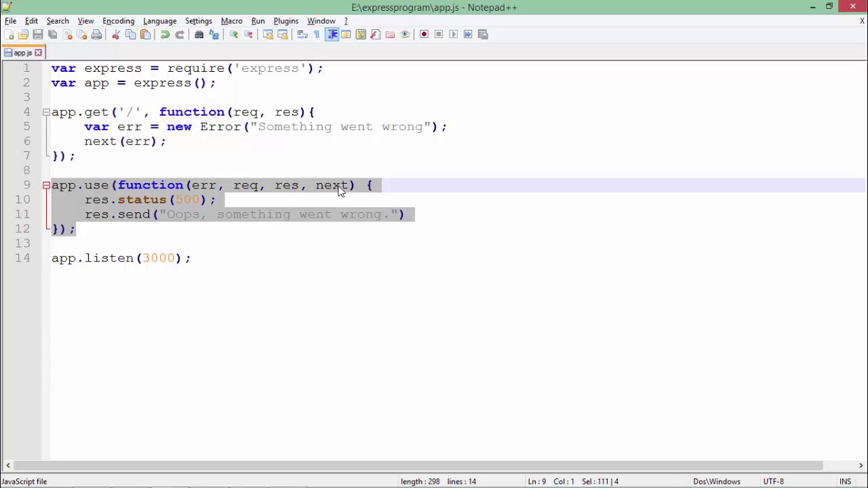Click the Zoom In toolbar icon
This screenshot has height=488, width=868.
[x=233, y=35]
